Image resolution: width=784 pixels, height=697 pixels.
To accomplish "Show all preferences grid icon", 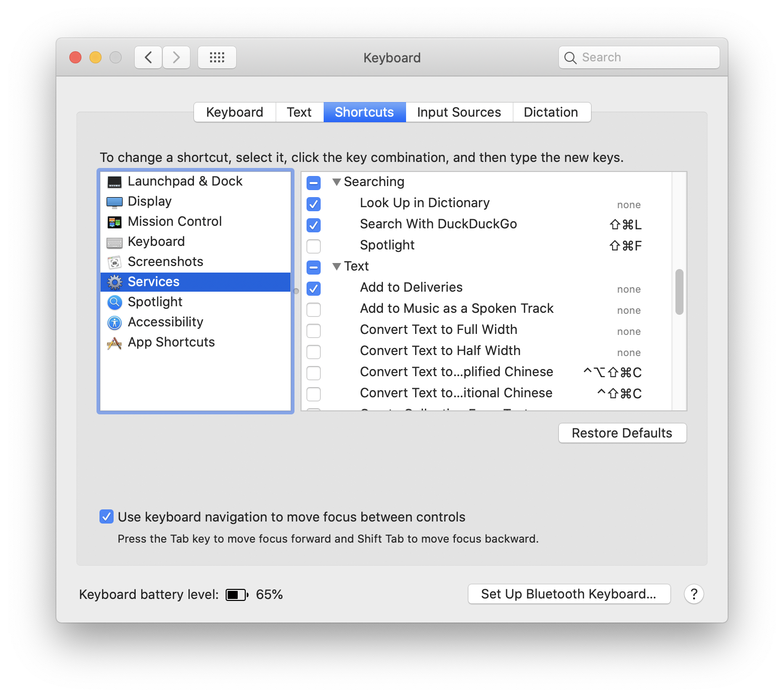I will pyautogui.click(x=217, y=57).
